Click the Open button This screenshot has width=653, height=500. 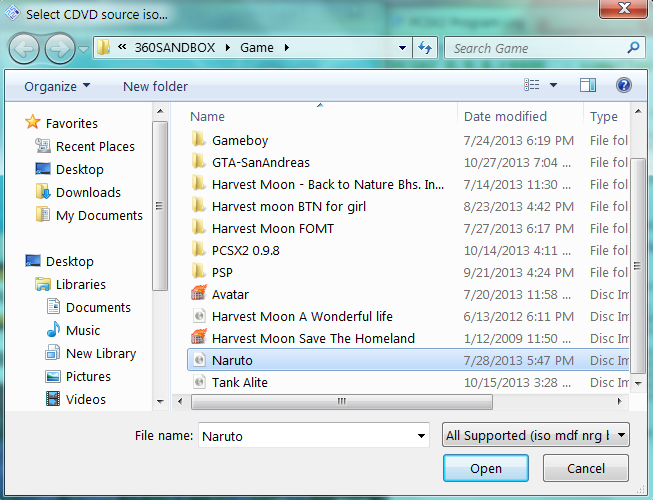click(x=486, y=468)
